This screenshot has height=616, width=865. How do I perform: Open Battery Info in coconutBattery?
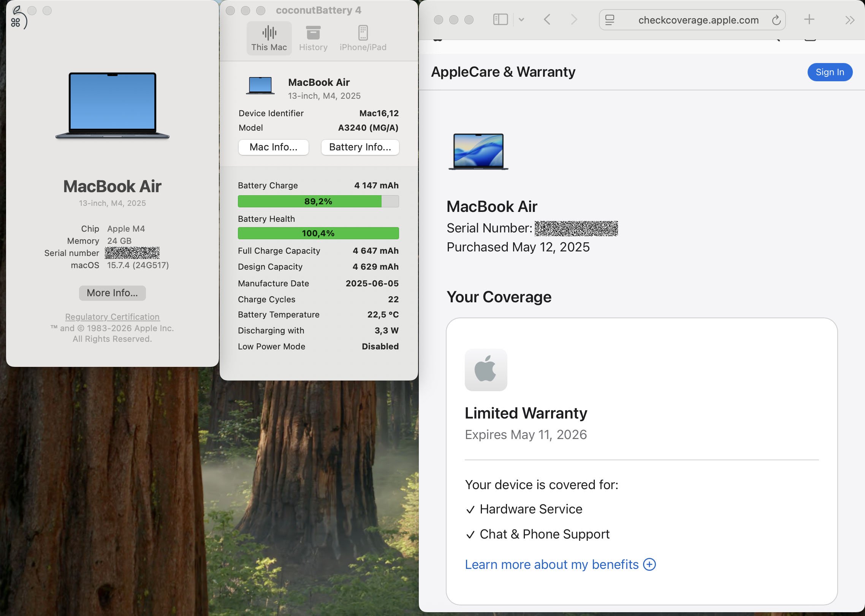360,147
